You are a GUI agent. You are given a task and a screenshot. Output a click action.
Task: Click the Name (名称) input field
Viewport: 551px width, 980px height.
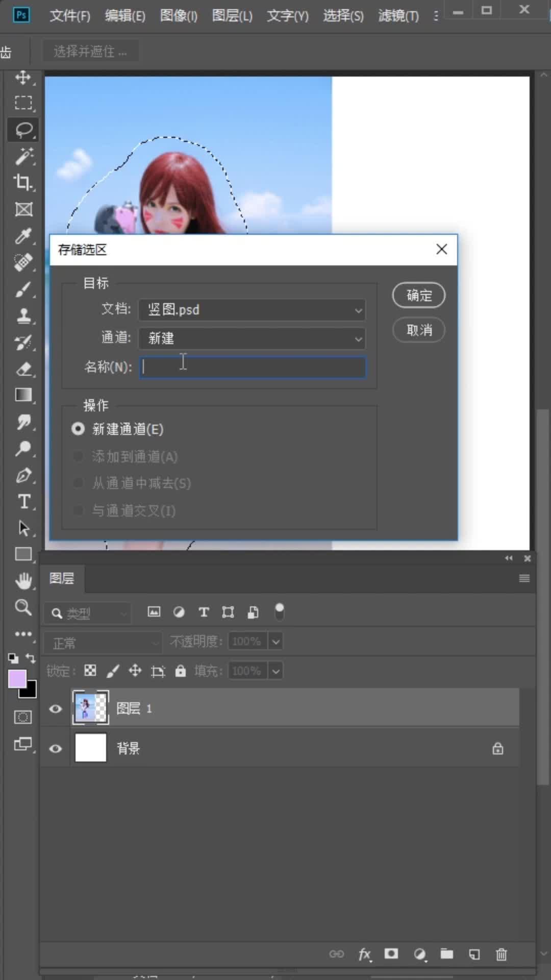pyautogui.click(x=253, y=367)
